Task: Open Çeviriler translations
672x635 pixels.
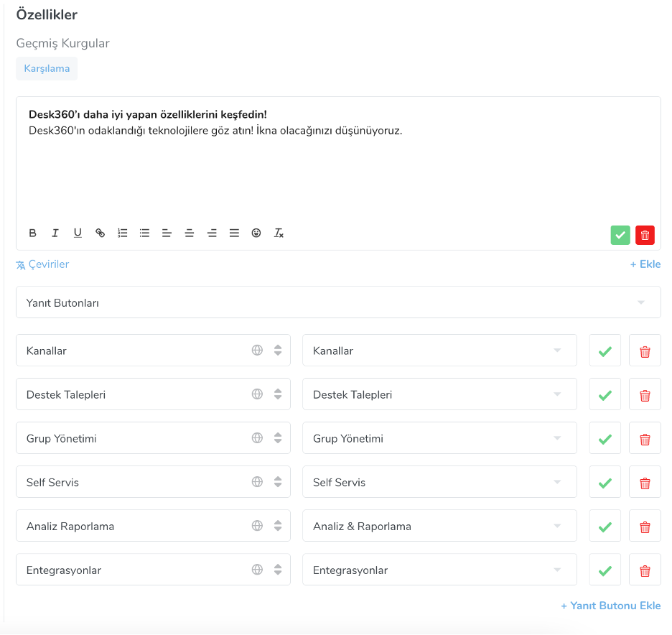Action: point(42,264)
